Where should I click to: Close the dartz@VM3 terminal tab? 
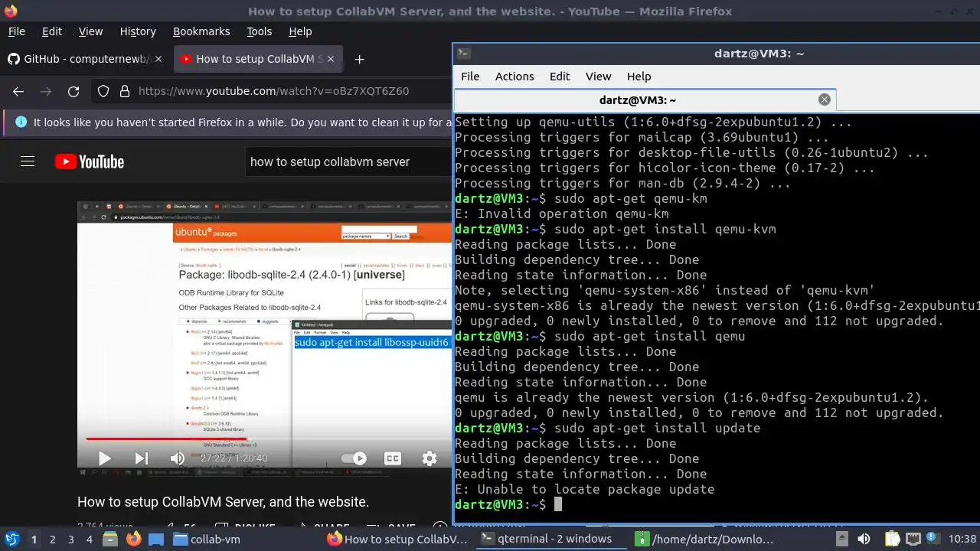point(825,99)
